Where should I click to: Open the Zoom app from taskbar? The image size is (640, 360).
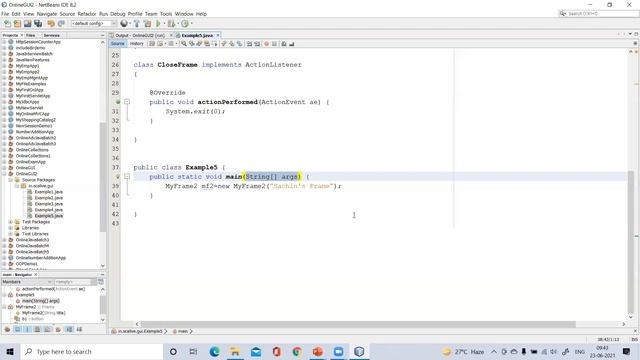338,351
